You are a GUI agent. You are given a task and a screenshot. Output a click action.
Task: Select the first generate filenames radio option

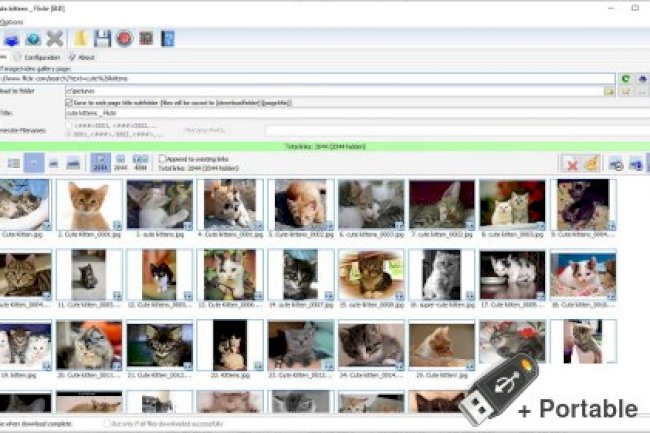[x=68, y=124]
